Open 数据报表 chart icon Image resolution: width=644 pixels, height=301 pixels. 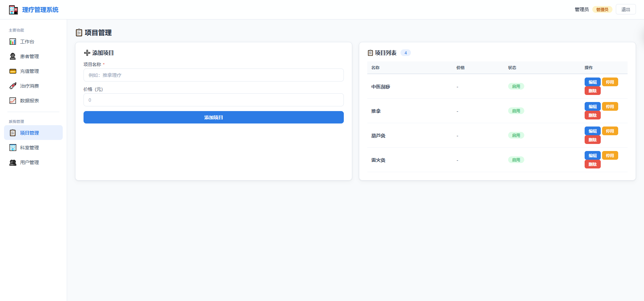[13, 101]
